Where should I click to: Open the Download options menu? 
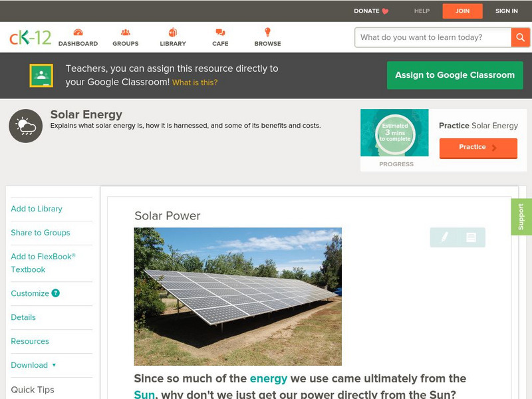31,365
